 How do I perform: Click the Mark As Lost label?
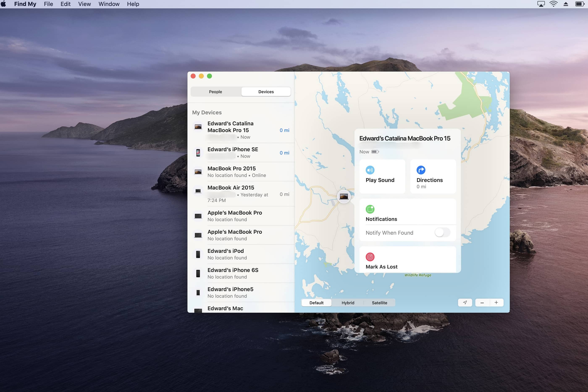pyautogui.click(x=382, y=267)
